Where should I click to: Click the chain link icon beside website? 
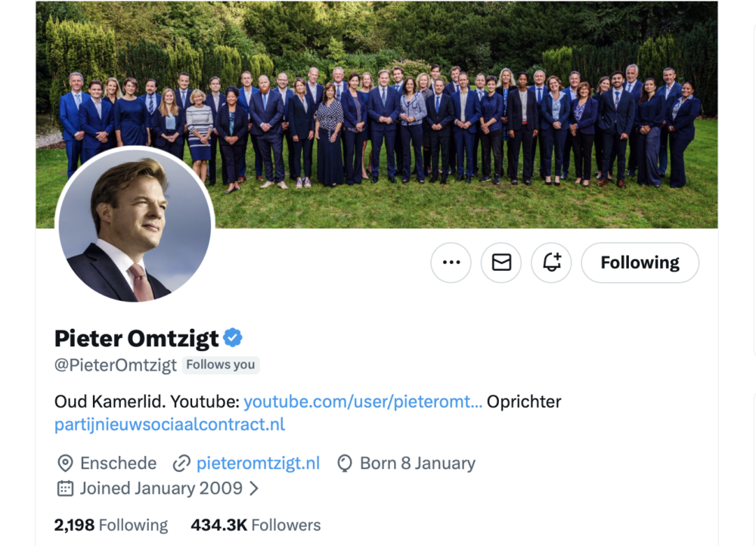pyautogui.click(x=181, y=464)
